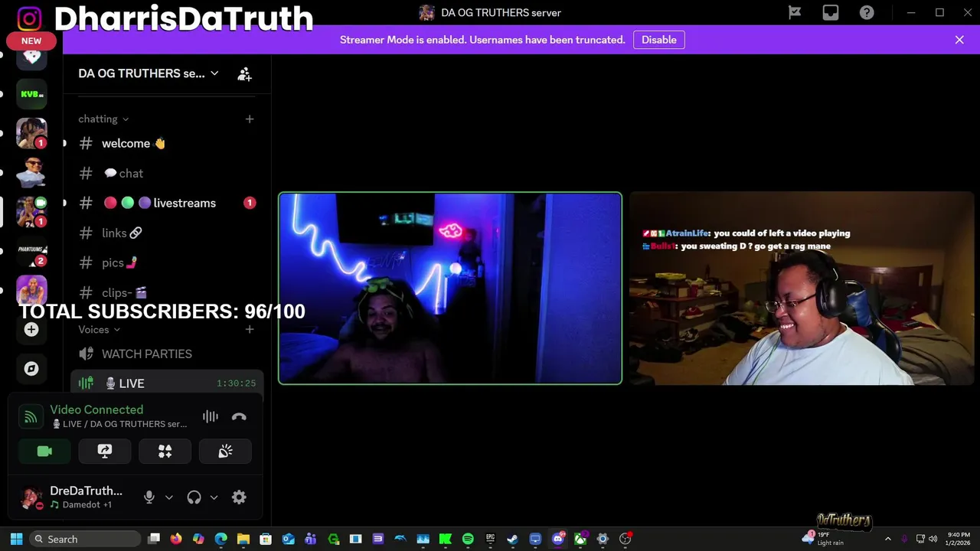Focus the webcam tile with chat overlay
The height and width of the screenshot is (551, 980).
pyautogui.click(x=801, y=288)
